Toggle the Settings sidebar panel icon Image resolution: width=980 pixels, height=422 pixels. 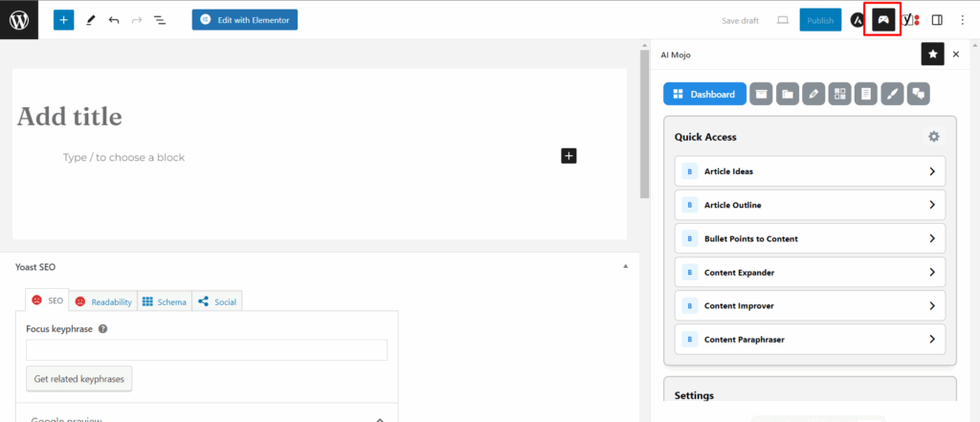pos(937,21)
